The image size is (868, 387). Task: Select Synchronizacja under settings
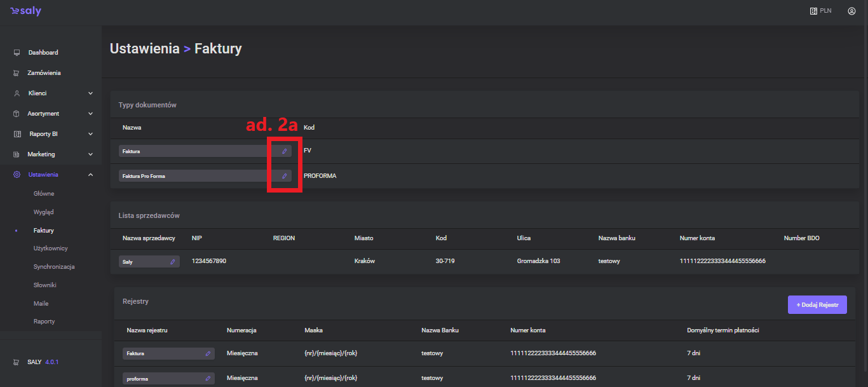click(54, 267)
